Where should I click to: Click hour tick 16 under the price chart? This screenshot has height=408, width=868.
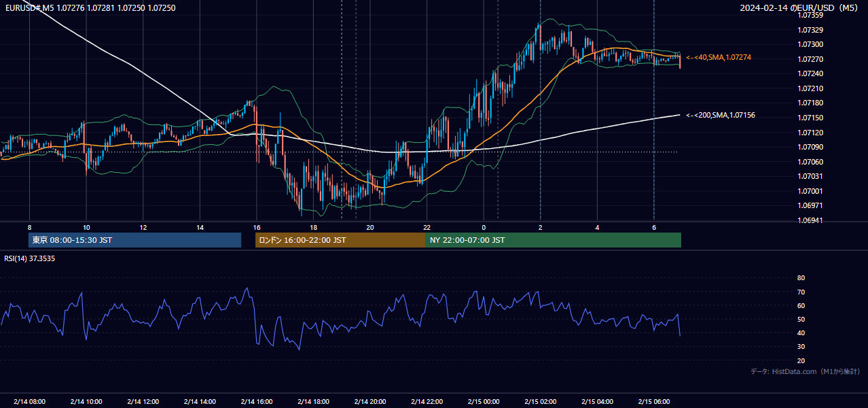coord(257,227)
